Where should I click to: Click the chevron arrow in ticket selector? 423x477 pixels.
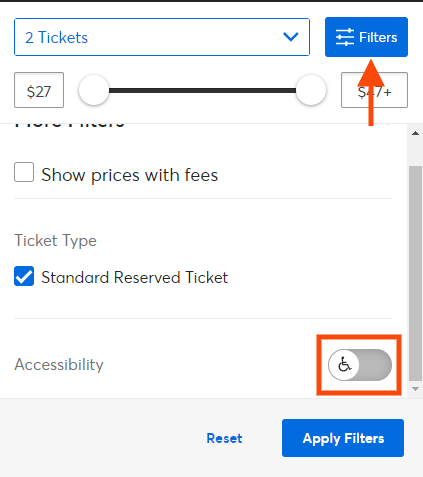pyautogui.click(x=291, y=37)
